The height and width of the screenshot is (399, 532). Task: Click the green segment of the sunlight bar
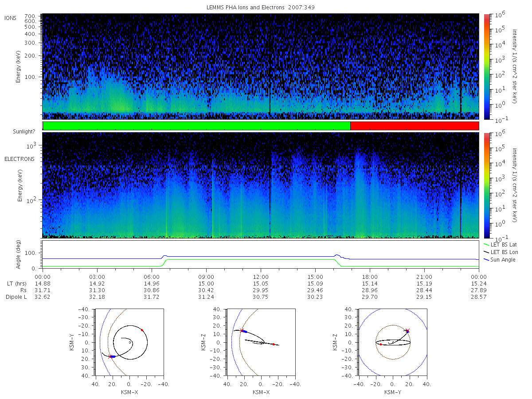[x=196, y=126]
